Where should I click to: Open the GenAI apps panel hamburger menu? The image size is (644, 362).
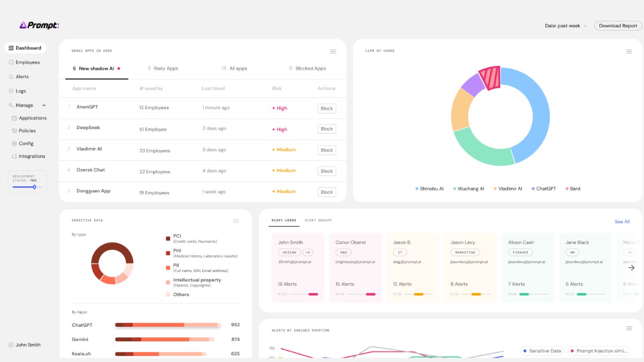click(x=333, y=51)
